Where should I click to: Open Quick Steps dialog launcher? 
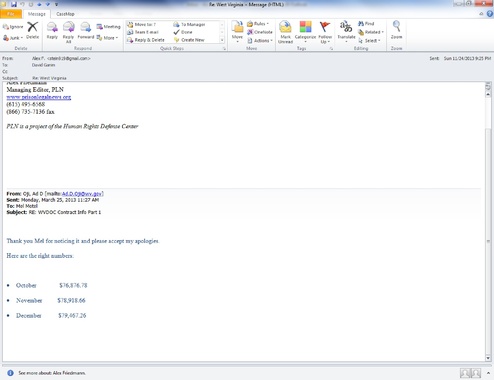tap(224, 49)
